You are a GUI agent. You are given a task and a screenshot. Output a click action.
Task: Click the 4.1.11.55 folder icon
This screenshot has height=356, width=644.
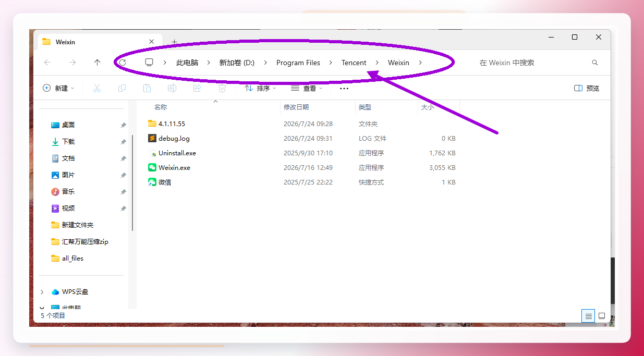(152, 124)
